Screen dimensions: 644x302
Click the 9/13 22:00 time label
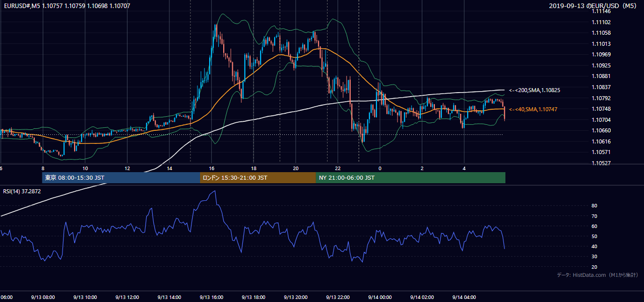coord(338,297)
